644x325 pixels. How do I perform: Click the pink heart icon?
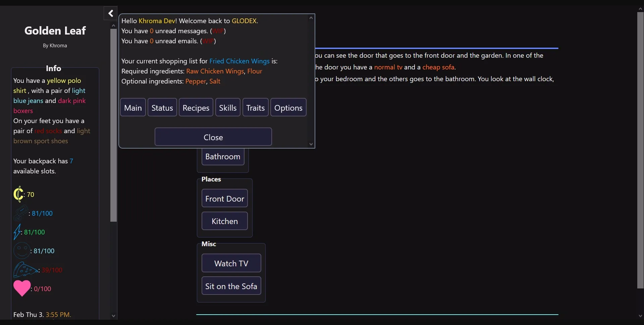(x=22, y=288)
